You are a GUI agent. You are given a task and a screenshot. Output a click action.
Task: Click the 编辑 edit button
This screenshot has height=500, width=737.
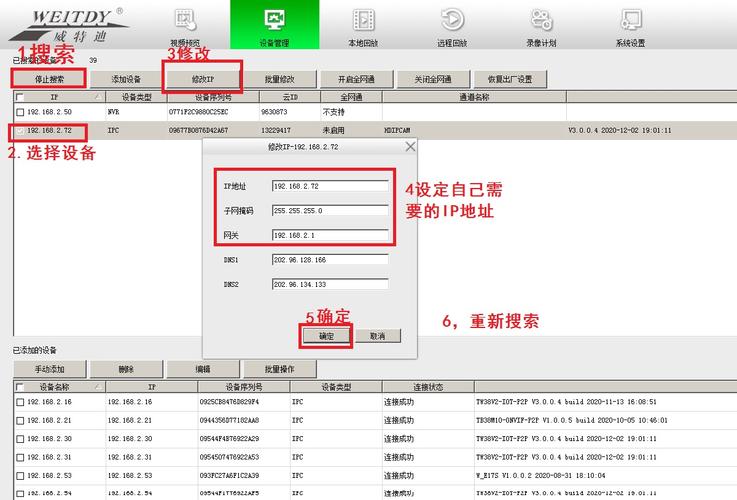point(203,369)
